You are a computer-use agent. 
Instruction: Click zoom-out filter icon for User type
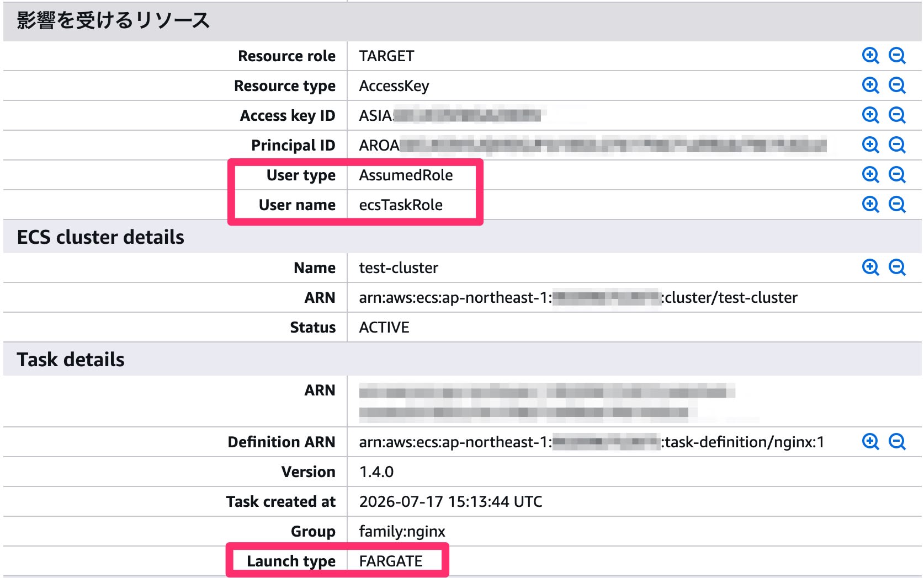(x=897, y=175)
